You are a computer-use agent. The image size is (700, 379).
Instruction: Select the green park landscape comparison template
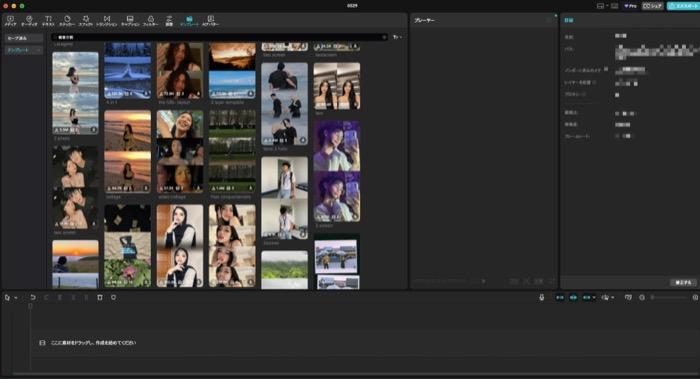click(232, 152)
